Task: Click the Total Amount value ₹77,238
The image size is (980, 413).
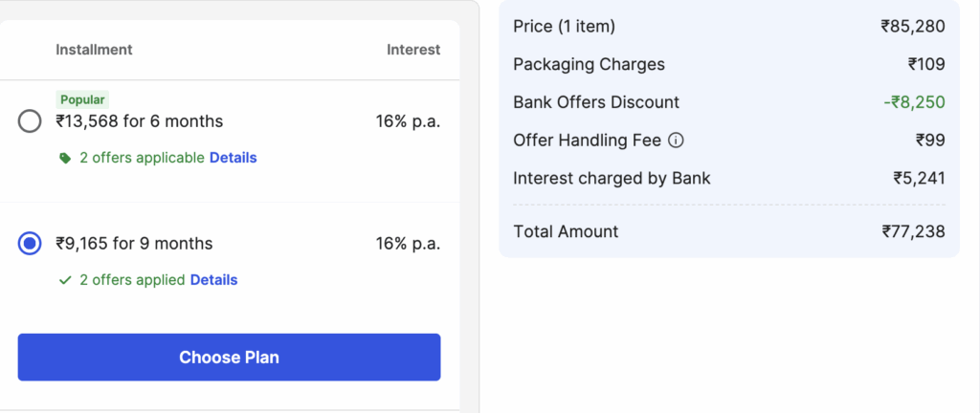Action: (x=913, y=232)
